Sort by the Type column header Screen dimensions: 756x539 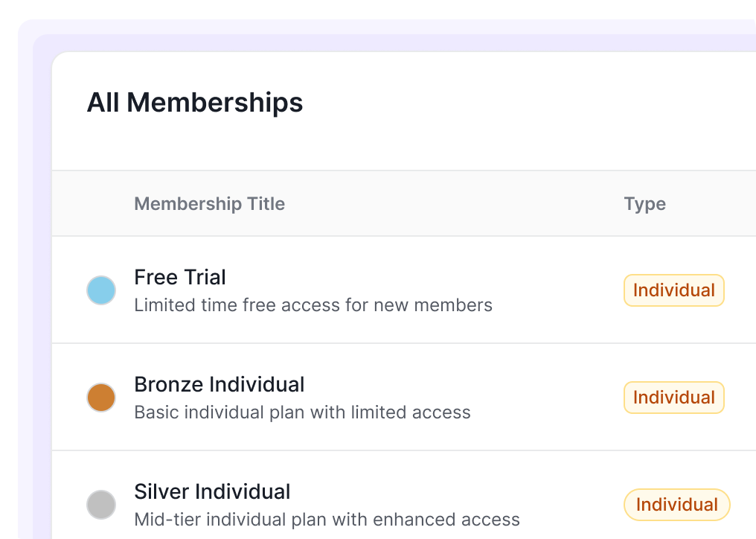pos(644,204)
